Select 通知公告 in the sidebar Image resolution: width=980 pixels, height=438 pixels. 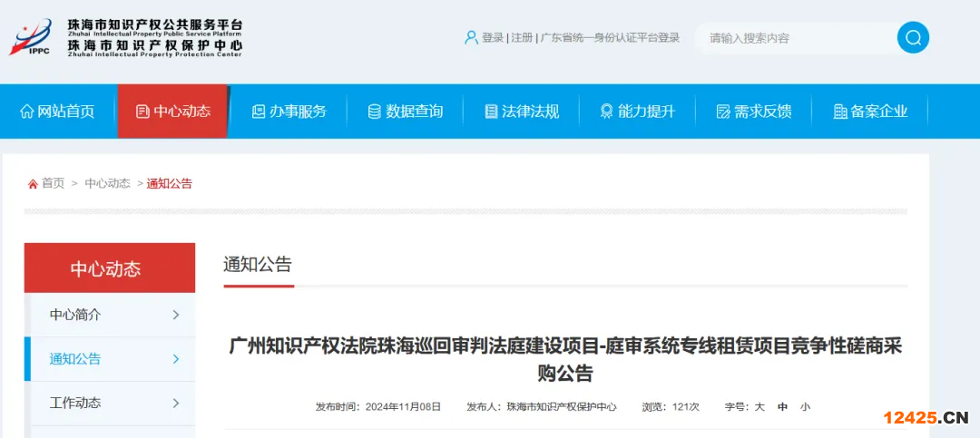110,358
